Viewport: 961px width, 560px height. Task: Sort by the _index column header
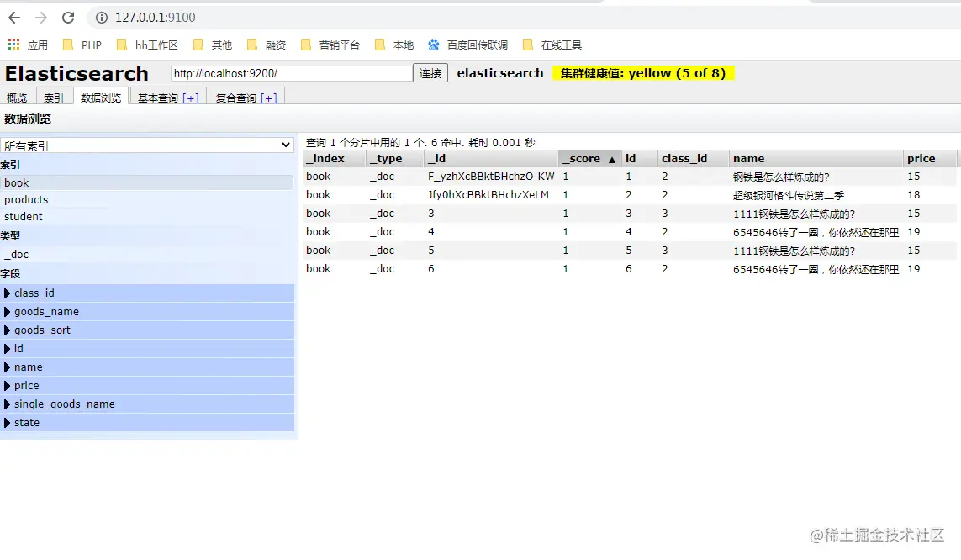[334, 158]
